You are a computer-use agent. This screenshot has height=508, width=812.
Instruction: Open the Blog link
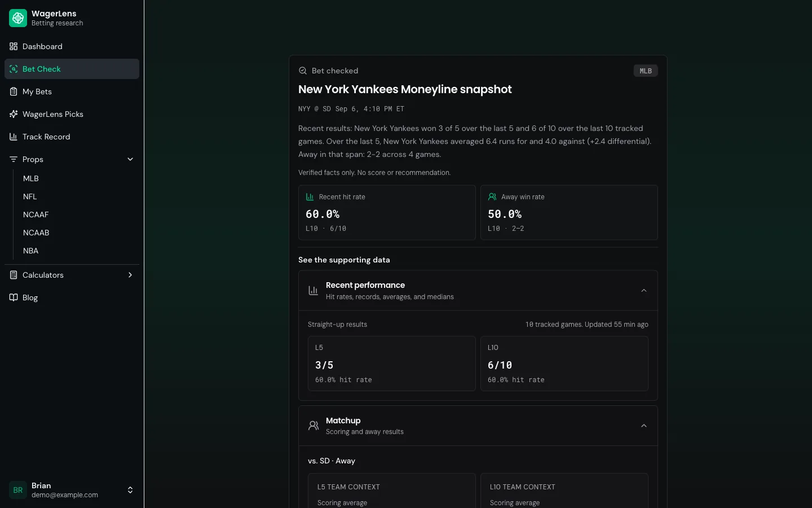tap(72, 297)
